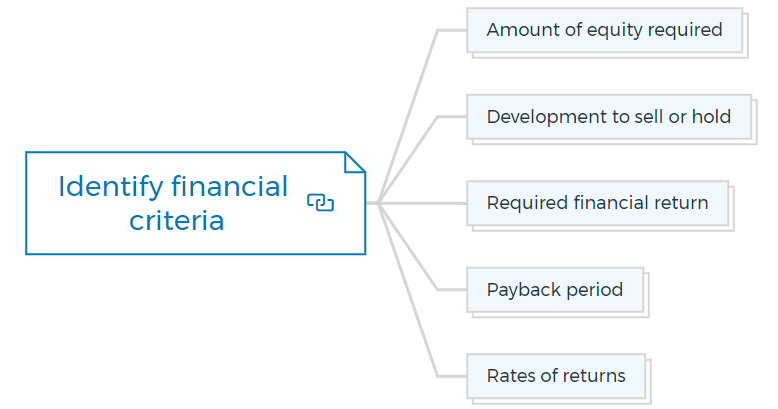Select the 'Identify financial criteria' node

pyautogui.click(x=195, y=203)
